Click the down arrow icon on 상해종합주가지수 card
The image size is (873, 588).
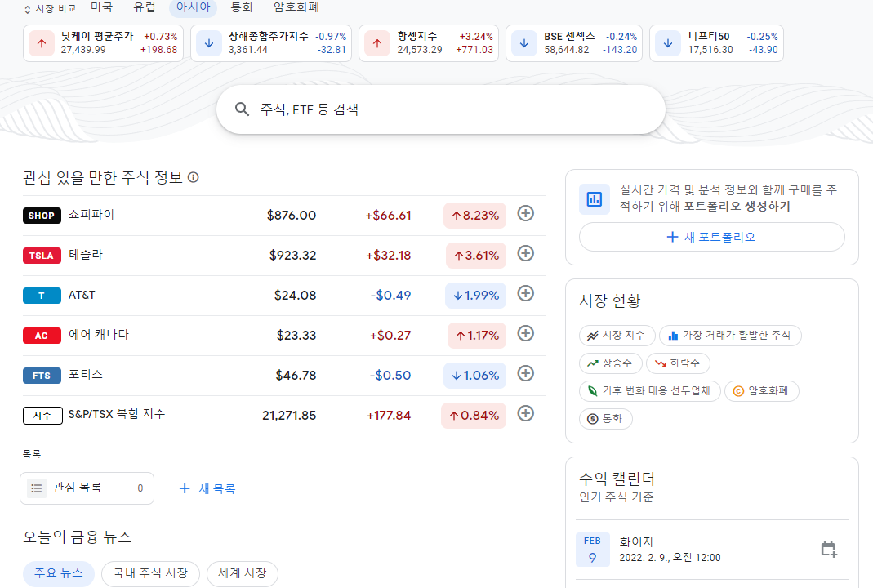[x=209, y=43]
